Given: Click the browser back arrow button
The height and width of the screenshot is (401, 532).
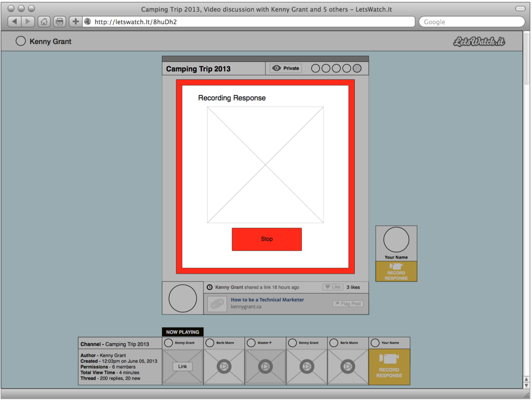Looking at the screenshot, I should pos(14,22).
